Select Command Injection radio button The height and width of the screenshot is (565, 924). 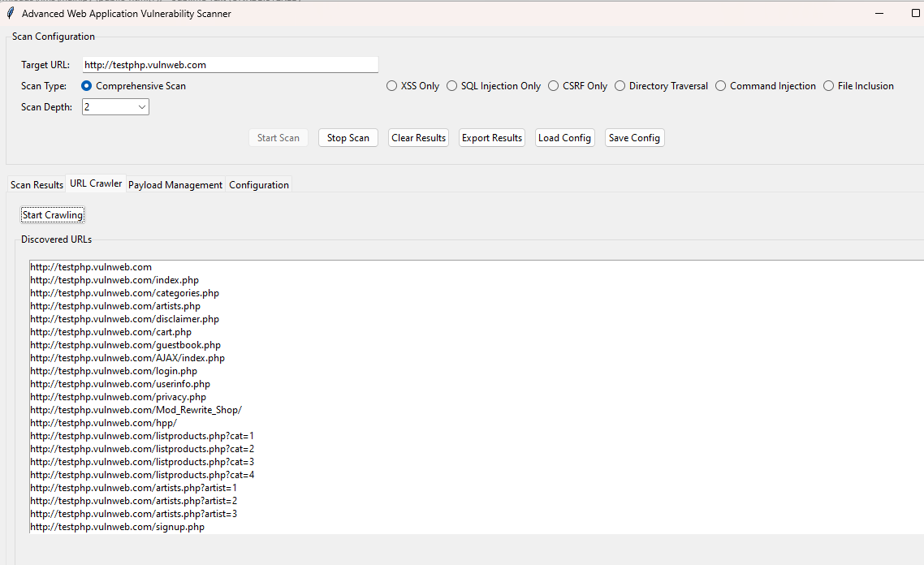(721, 86)
